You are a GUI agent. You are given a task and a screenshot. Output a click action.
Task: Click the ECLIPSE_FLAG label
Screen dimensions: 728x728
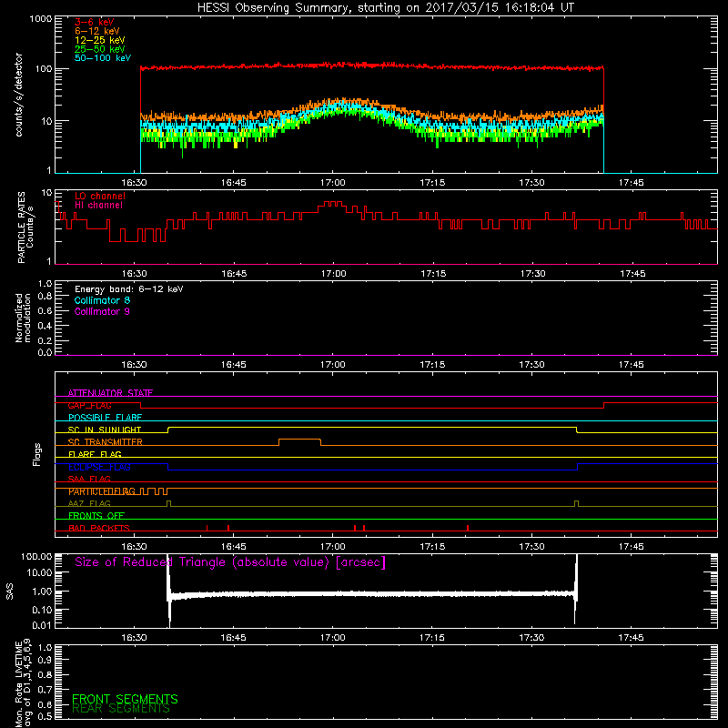(x=99, y=467)
